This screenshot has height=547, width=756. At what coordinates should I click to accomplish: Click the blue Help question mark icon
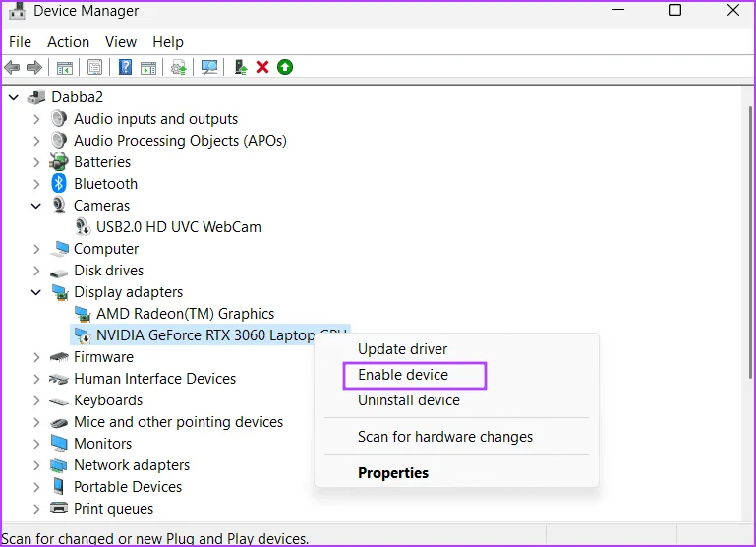(126, 67)
